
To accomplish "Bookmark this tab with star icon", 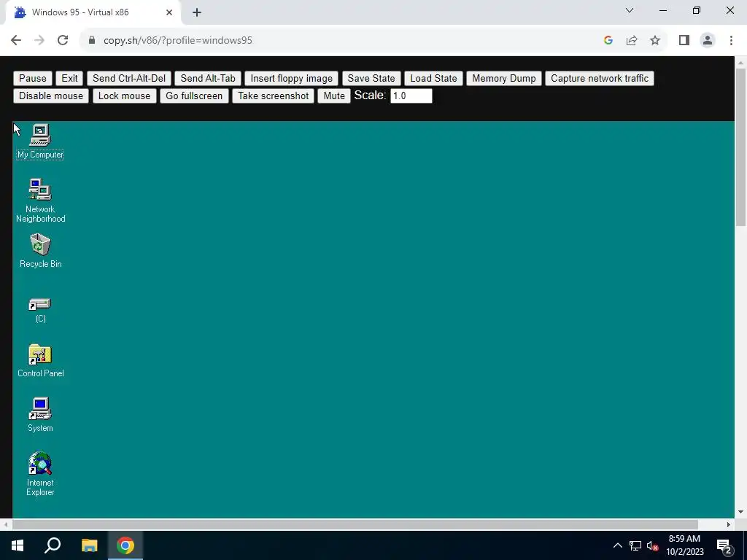I will [655, 40].
